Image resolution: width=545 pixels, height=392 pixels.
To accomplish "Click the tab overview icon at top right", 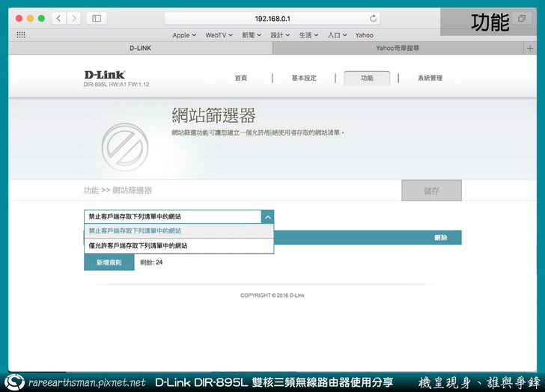I will (522, 19).
